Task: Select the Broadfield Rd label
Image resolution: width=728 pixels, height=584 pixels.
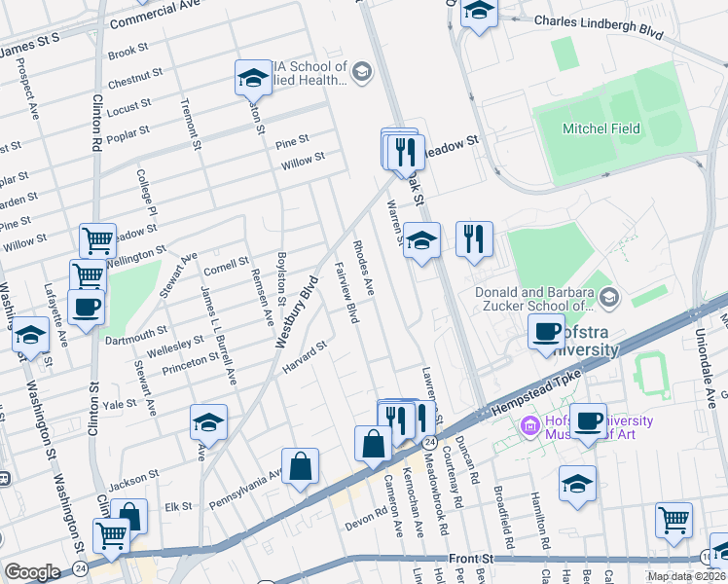Action: [x=505, y=518]
